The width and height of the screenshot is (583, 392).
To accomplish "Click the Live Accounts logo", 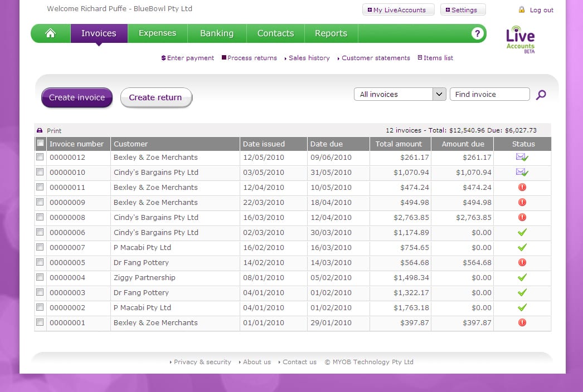I will click(x=520, y=40).
